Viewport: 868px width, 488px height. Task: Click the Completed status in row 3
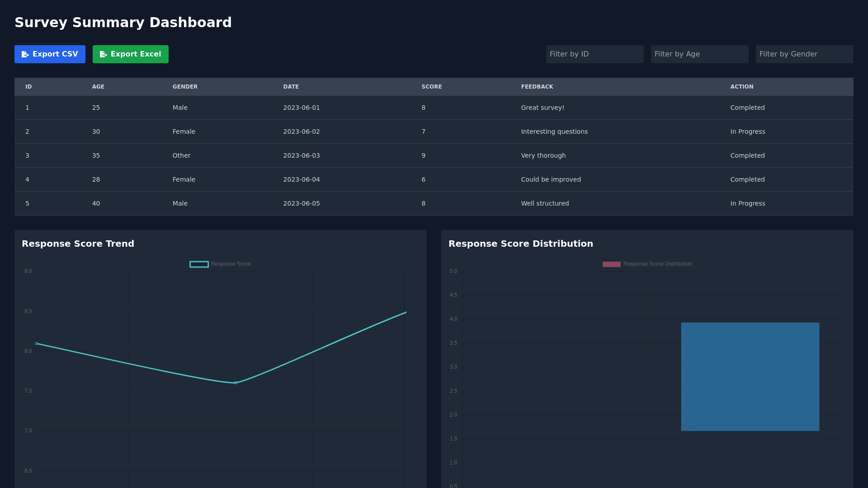[747, 155]
